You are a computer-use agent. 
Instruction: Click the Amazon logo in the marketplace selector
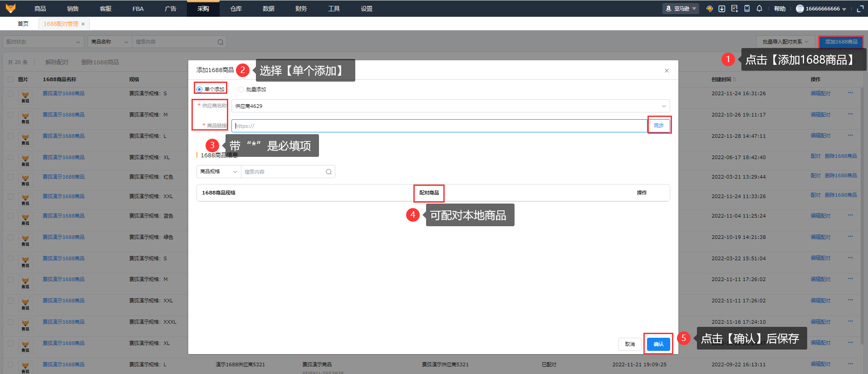[x=668, y=9]
